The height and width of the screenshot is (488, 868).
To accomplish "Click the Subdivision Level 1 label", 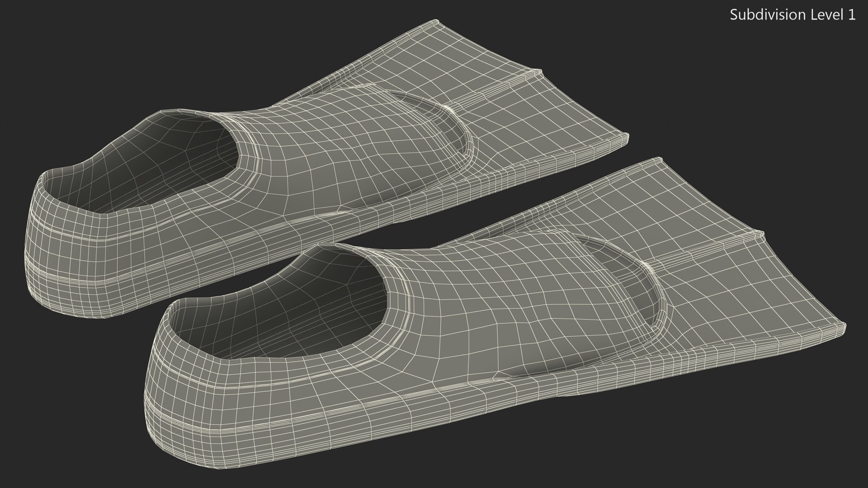I will tap(793, 15).
